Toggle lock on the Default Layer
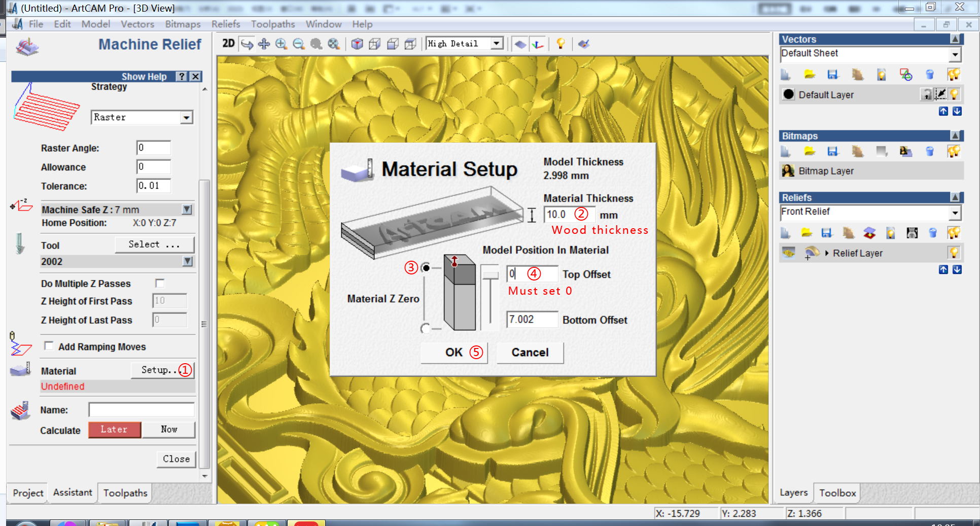Viewport: 980px width, 526px height. [927, 94]
